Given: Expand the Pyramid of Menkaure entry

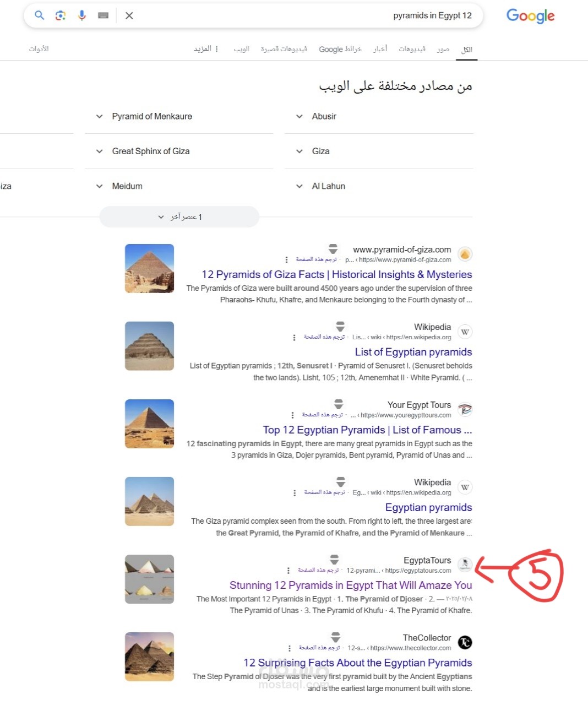Looking at the screenshot, I should (179, 116).
